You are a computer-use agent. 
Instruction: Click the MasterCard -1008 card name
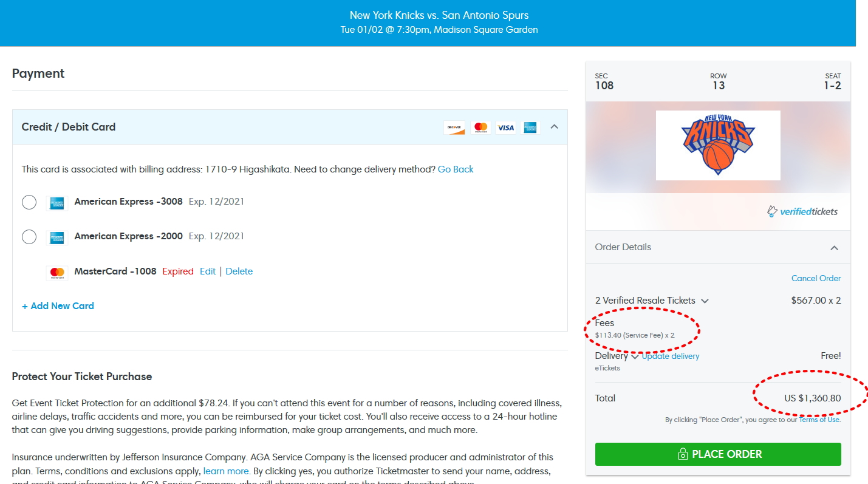coord(115,271)
